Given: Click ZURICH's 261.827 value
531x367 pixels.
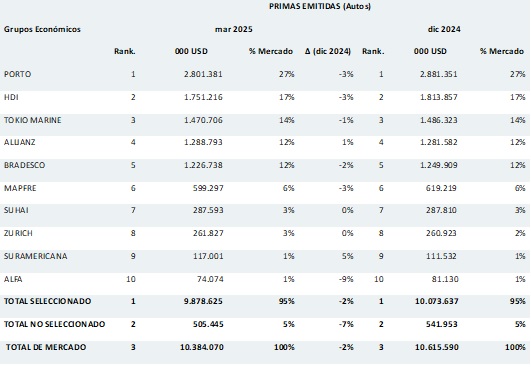Looking at the screenshot, I should (x=208, y=233).
